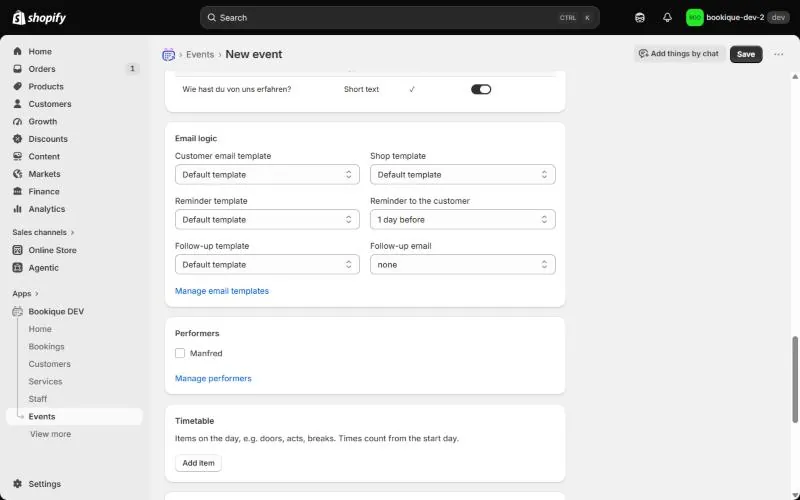This screenshot has height=500, width=800.
Task: Click the Settings gear icon
Action: pos(18,484)
